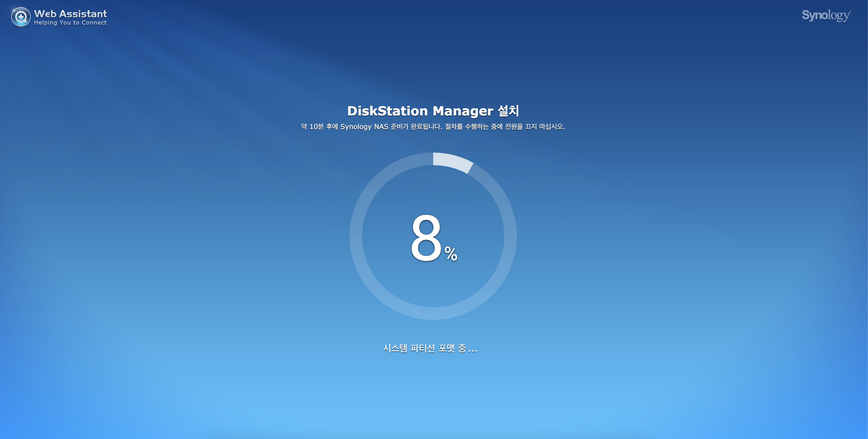This screenshot has height=439, width=868.
Task: Click the "시스템 파티션" status words
Action: (408, 348)
